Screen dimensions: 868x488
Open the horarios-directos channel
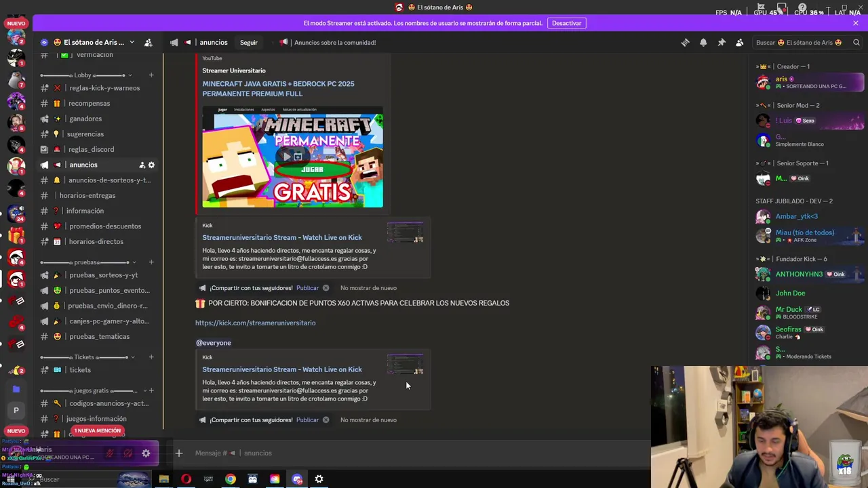point(97,241)
